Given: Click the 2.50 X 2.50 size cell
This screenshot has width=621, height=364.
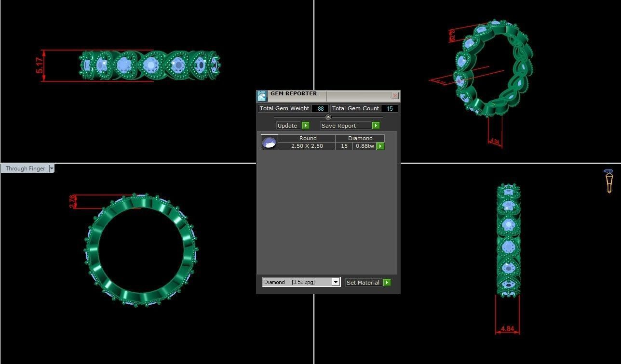Looking at the screenshot, I should tap(307, 146).
